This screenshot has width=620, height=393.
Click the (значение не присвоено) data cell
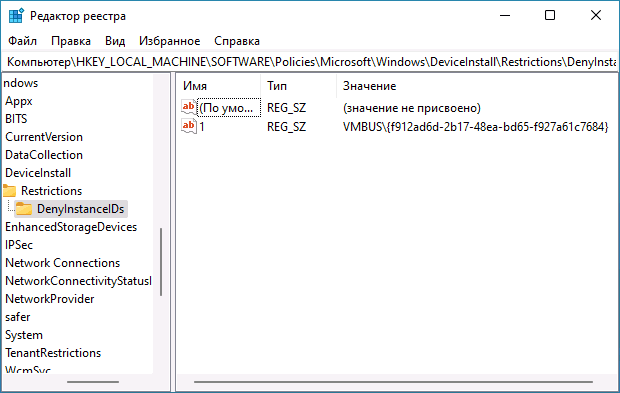[x=412, y=108]
